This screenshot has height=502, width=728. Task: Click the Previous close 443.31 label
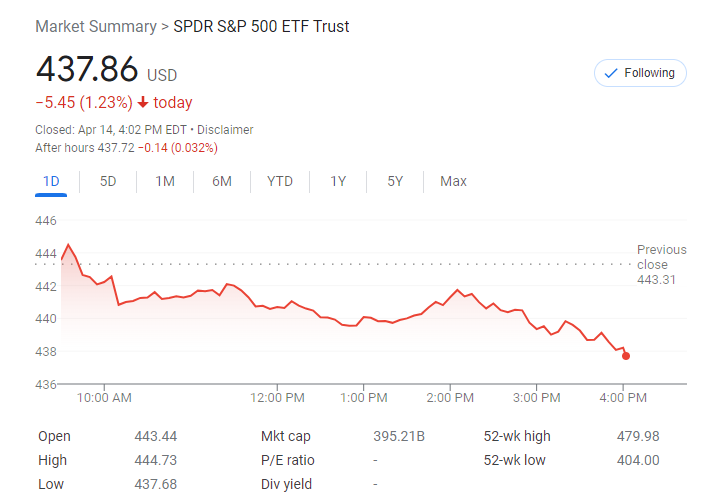pos(661,264)
